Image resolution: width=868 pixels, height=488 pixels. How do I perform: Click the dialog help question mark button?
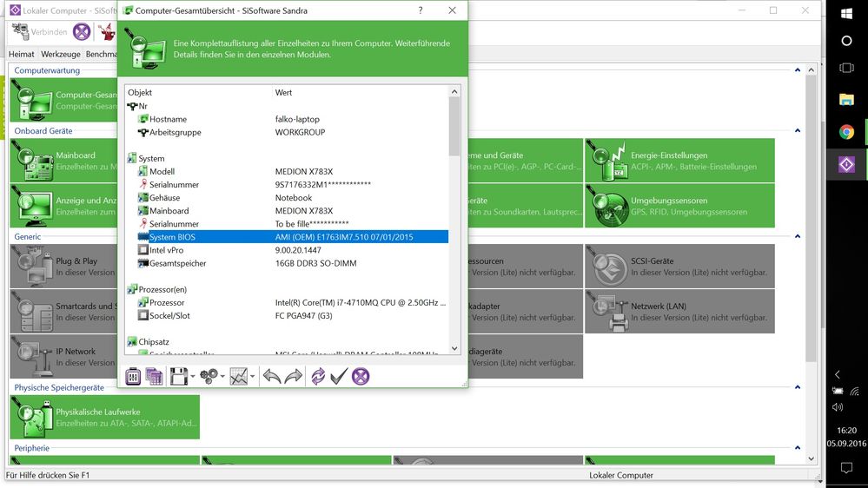pyautogui.click(x=421, y=10)
